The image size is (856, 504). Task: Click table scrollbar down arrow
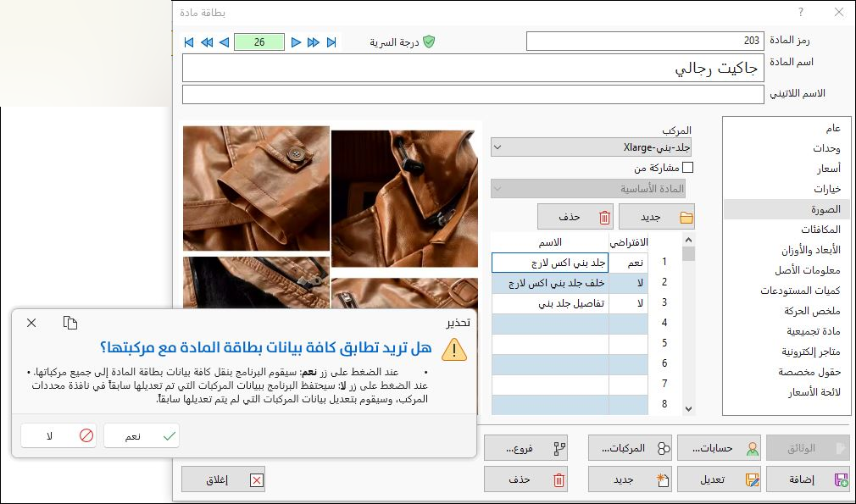point(688,408)
